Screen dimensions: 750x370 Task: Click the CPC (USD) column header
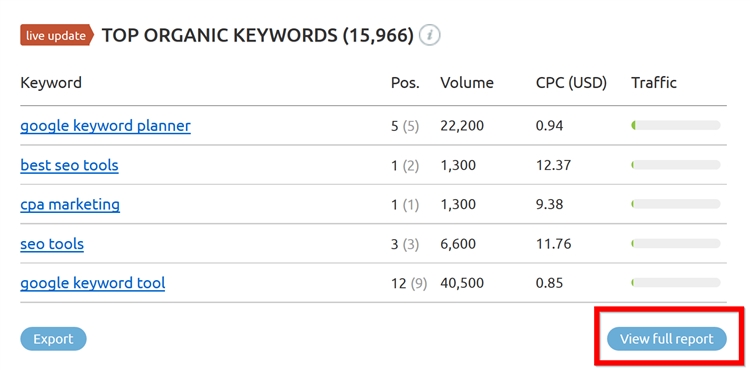(571, 83)
